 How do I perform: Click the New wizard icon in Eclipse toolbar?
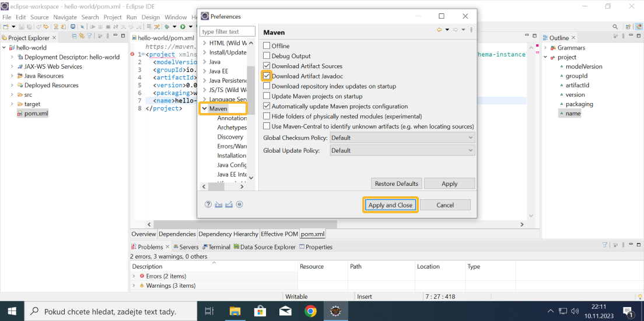click(6, 27)
